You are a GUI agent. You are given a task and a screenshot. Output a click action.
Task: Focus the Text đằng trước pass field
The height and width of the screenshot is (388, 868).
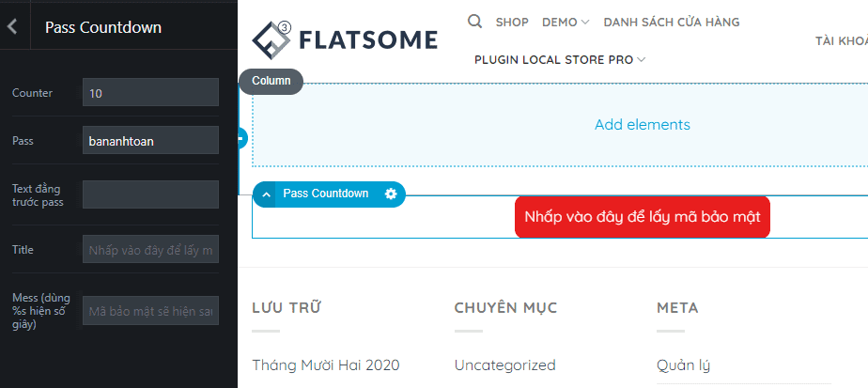[x=150, y=194]
